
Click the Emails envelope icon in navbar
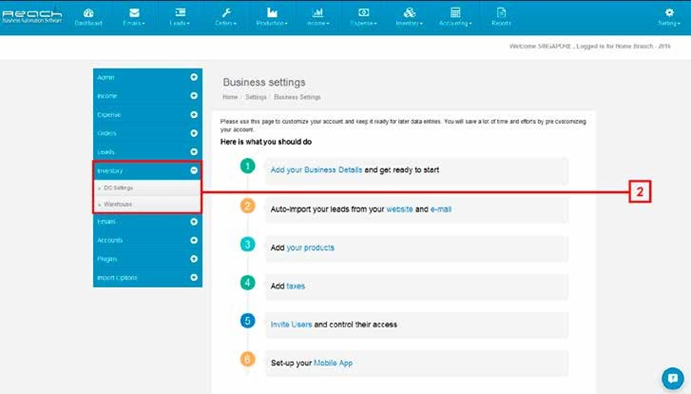[134, 13]
